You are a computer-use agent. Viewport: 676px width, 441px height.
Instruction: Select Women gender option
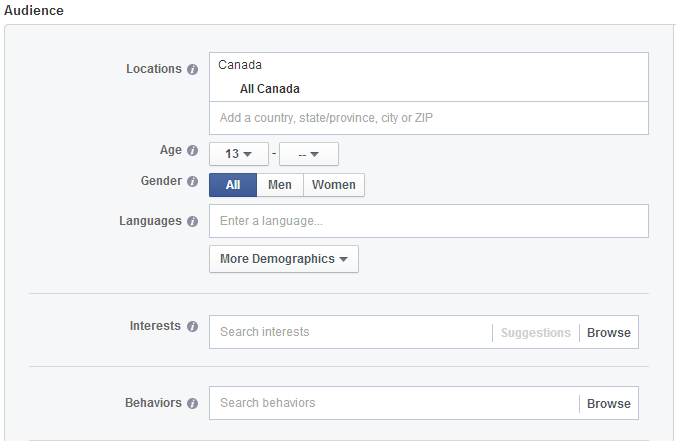[x=334, y=185]
